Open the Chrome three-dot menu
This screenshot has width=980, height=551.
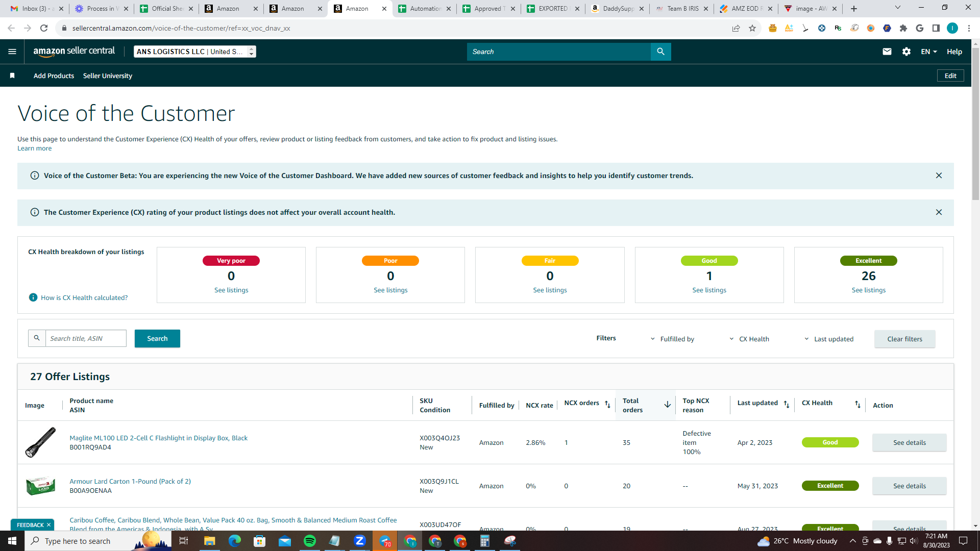point(969,28)
